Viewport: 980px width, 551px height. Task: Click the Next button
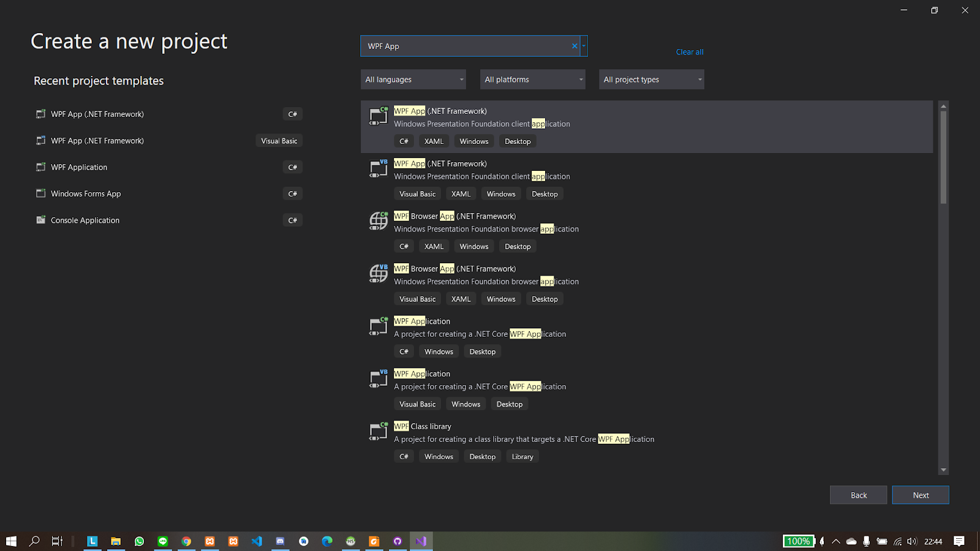(921, 495)
